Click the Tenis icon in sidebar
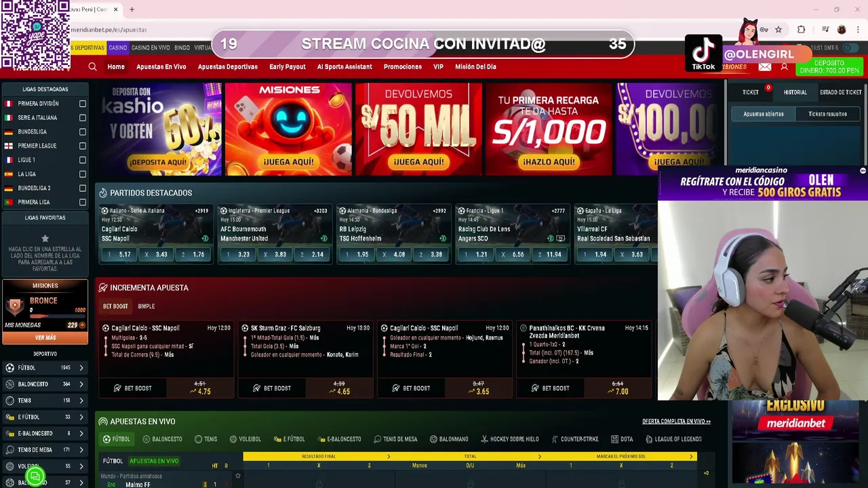 pyautogui.click(x=9, y=401)
